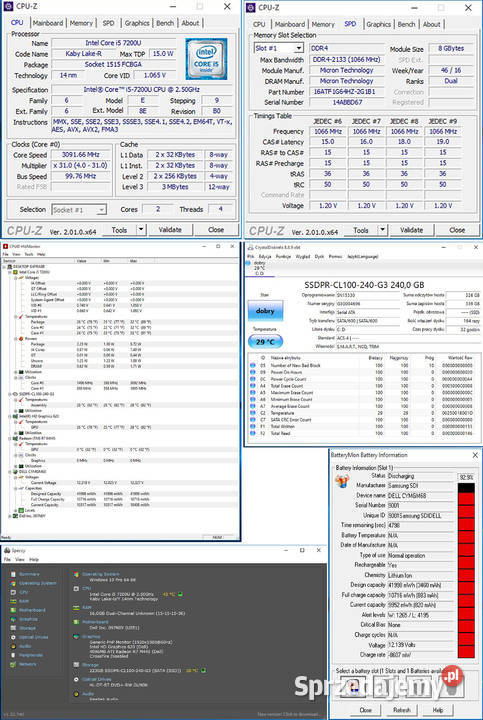Image resolution: width=483 pixels, height=720 pixels.
Task: Switch to Memory tab in left CPU-Z window
Action: point(81,23)
